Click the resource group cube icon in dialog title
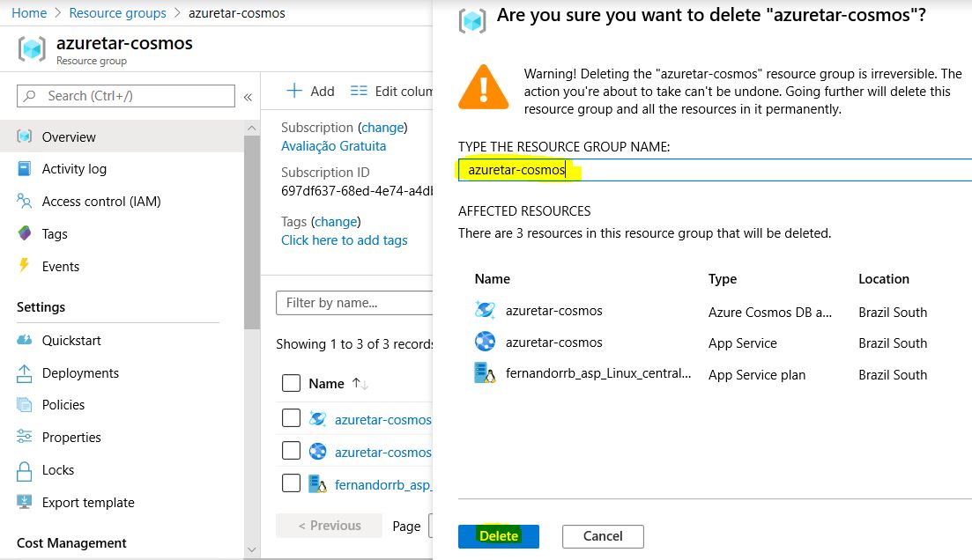 point(472,21)
